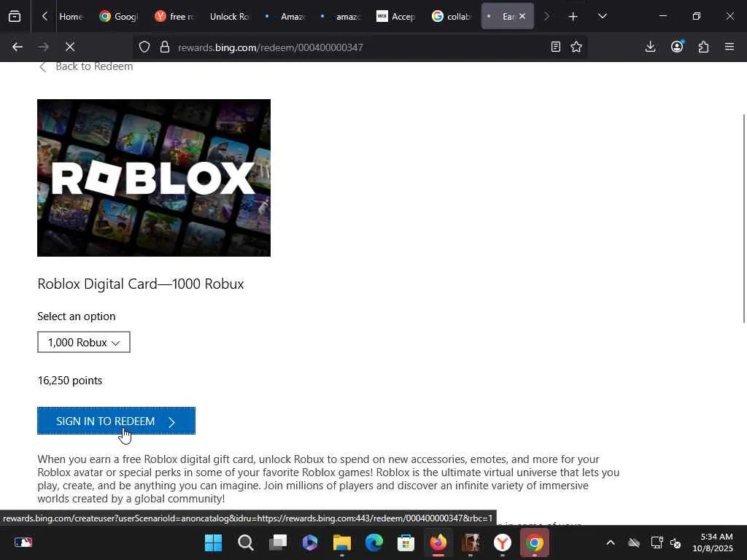Launch Microsoft Edge from taskbar

(x=374, y=542)
